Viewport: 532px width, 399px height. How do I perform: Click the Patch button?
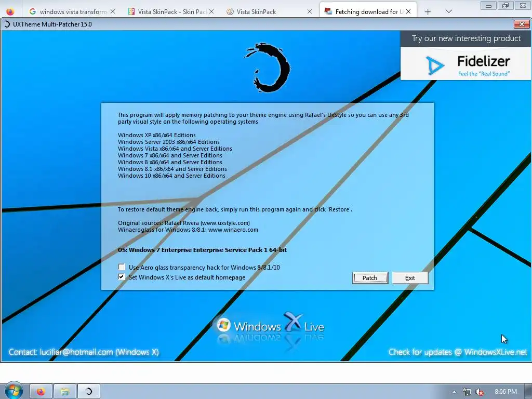coord(370,278)
